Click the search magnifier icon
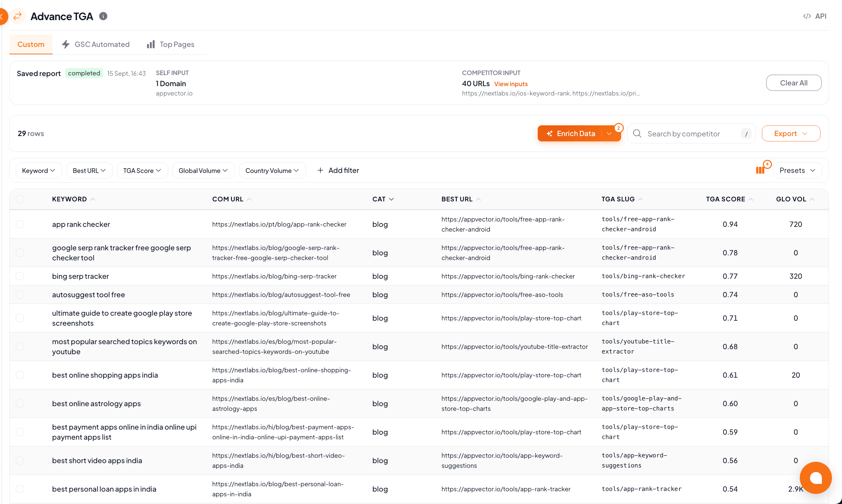This screenshot has width=842, height=504. click(x=637, y=133)
